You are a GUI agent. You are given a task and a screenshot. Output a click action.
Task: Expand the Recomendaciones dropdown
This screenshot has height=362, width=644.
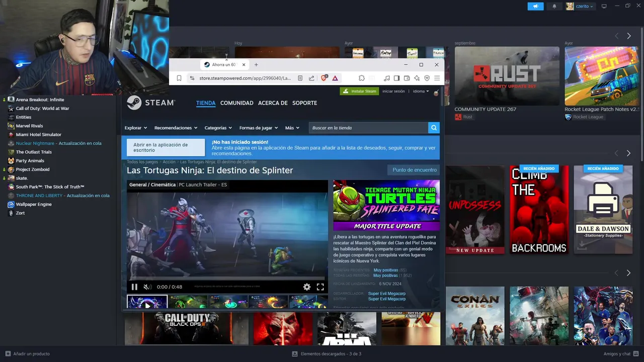pos(176,128)
